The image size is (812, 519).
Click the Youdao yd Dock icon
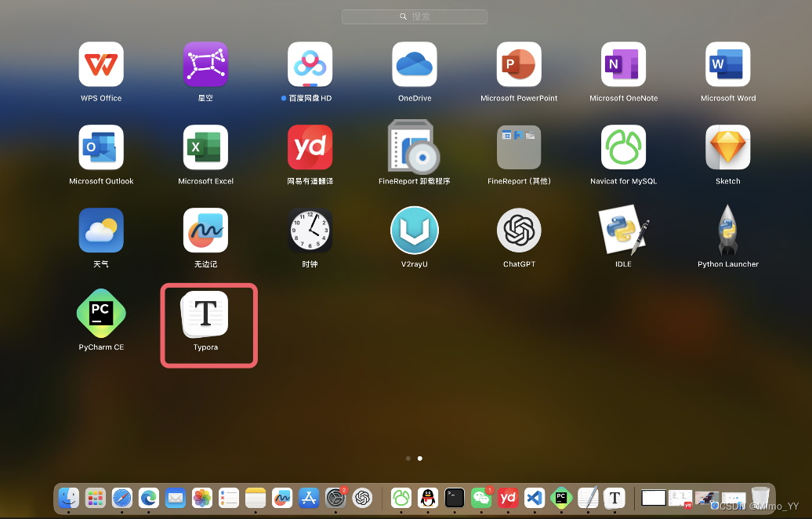pos(508,499)
